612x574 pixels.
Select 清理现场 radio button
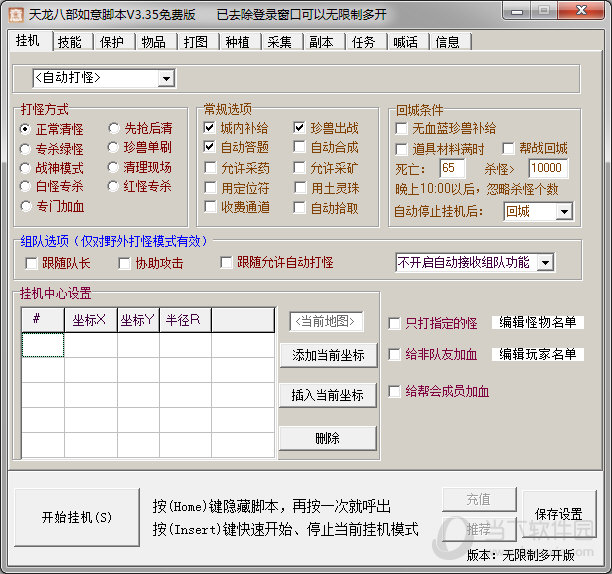pyautogui.click(x=113, y=167)
